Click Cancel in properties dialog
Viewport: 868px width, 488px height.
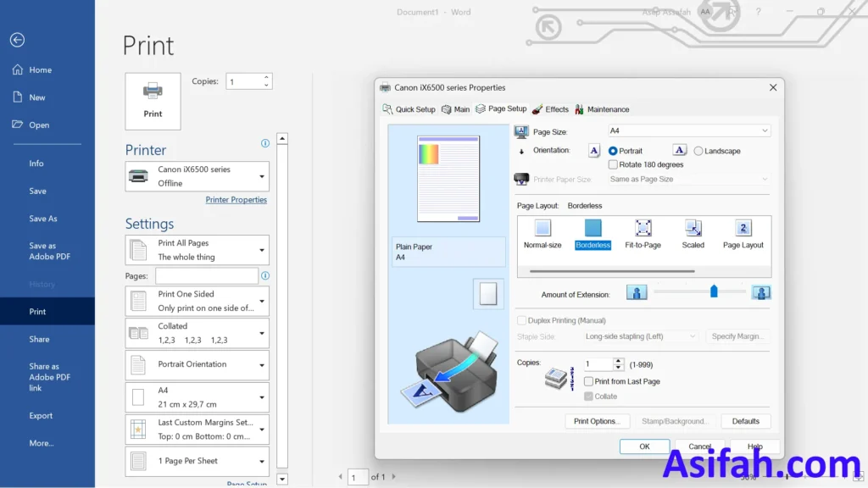tap(699, 446)
